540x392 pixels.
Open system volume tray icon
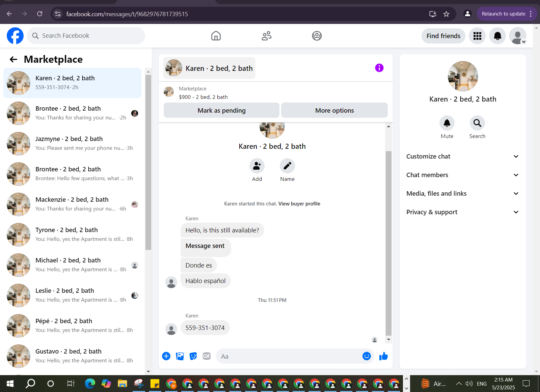[x=469, y=384]
